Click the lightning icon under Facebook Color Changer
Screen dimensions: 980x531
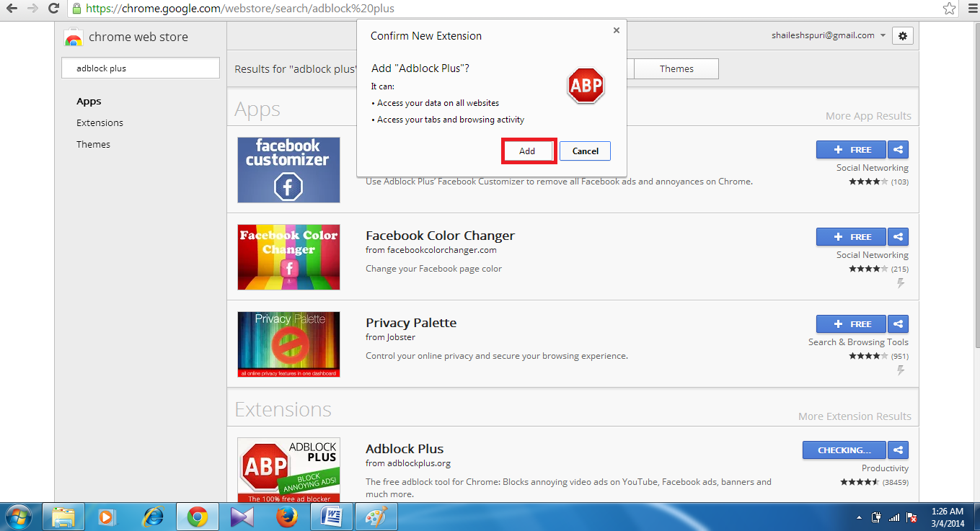coord(901,283)
